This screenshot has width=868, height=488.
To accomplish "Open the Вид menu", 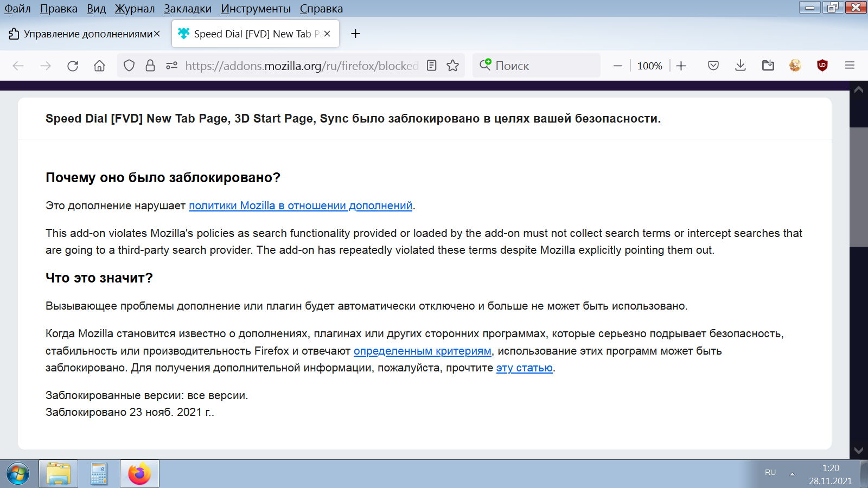I will (96, 9).
